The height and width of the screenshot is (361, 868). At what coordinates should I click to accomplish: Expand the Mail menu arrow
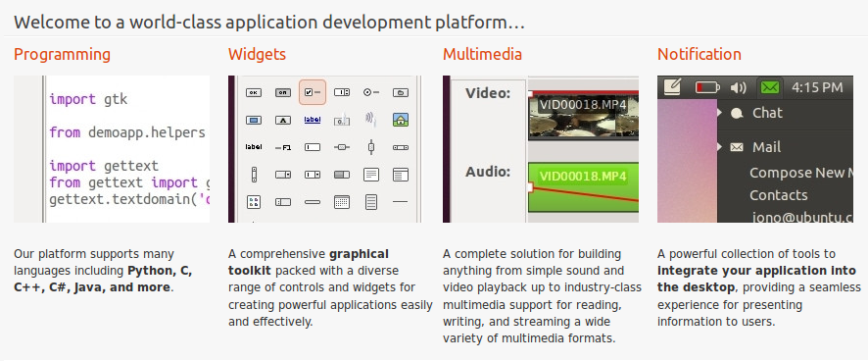click(720, 147)
